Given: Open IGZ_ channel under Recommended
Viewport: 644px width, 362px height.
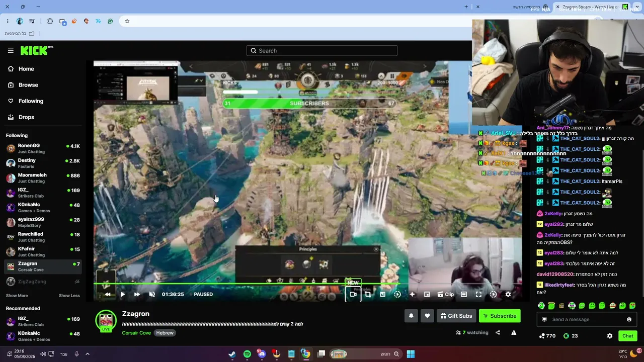Looking at the screenshot, I should click(43, 321).
